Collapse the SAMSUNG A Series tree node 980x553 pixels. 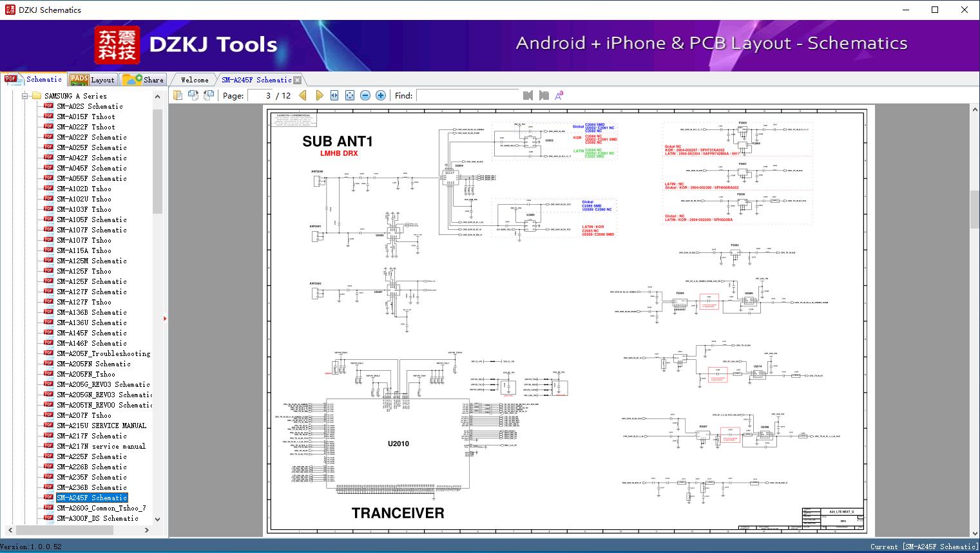click(25, 96)
